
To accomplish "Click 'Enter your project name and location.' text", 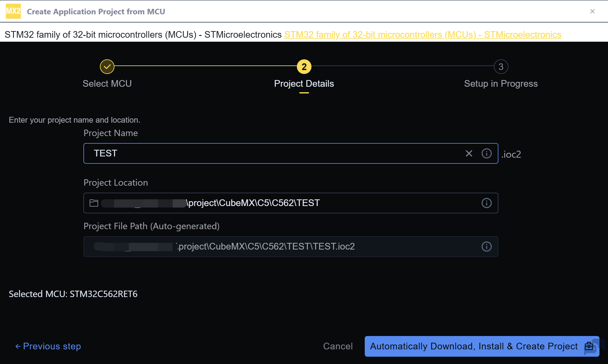I will [x=75, y=120].
